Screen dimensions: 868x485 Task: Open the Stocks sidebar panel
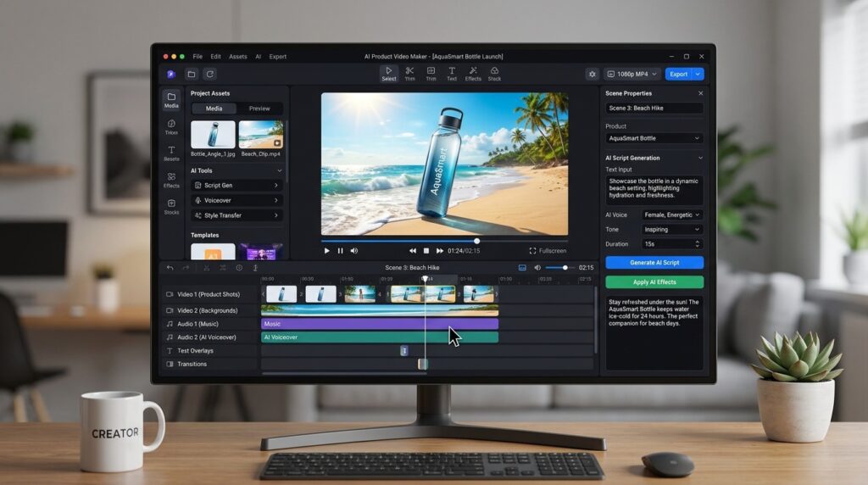point(171,207)
